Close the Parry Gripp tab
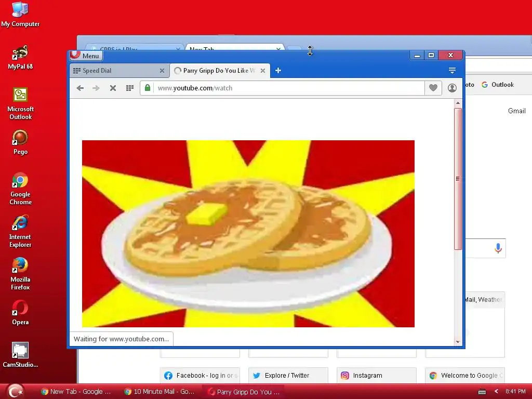532x399 pixels. point(262,71)
